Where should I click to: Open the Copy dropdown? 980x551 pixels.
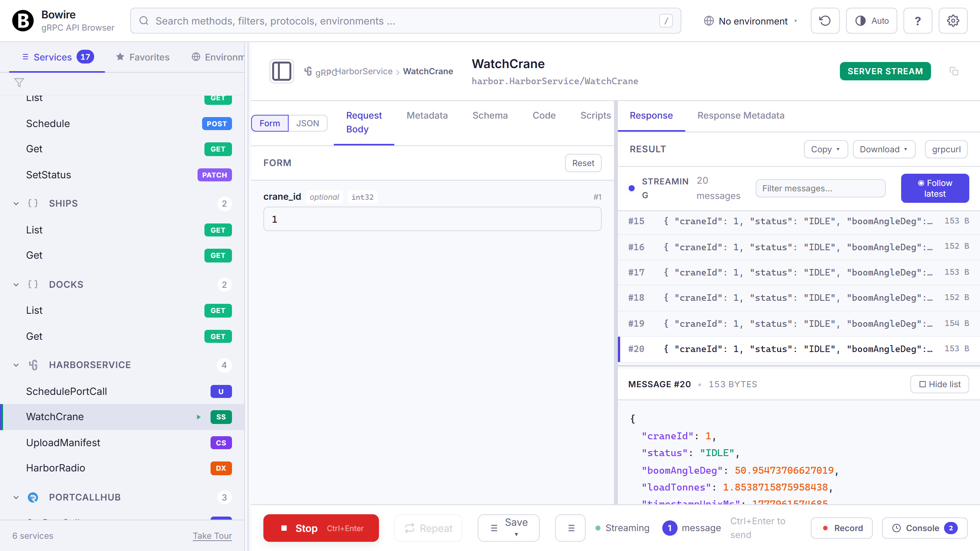click(826, 149)
